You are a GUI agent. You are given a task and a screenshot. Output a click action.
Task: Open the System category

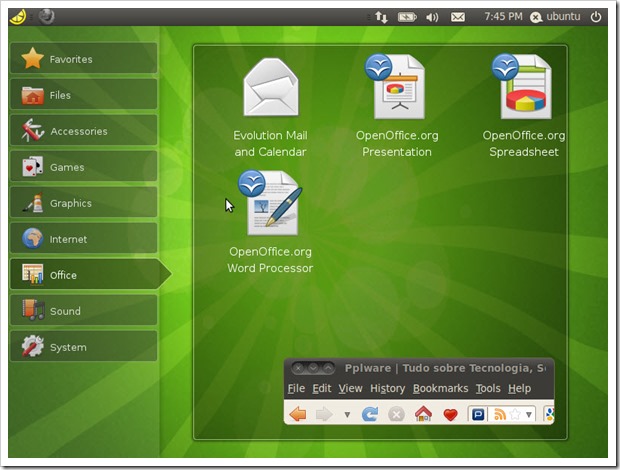point(83,347)
